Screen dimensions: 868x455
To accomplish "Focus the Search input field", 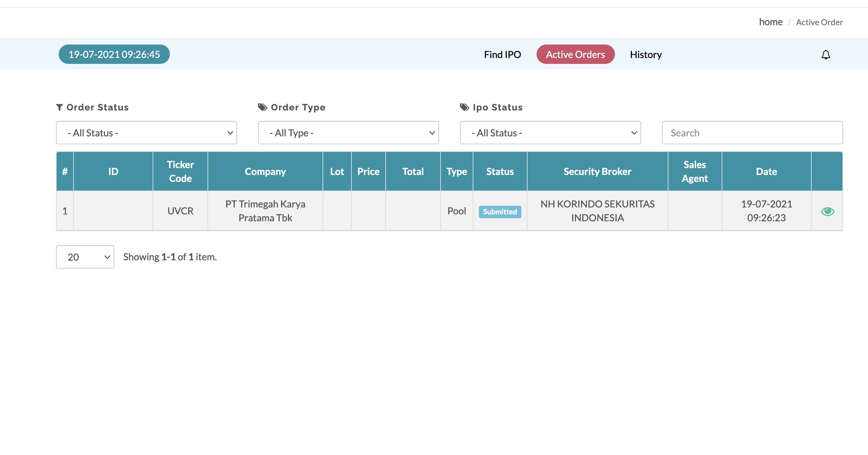I will click(752, 133).
